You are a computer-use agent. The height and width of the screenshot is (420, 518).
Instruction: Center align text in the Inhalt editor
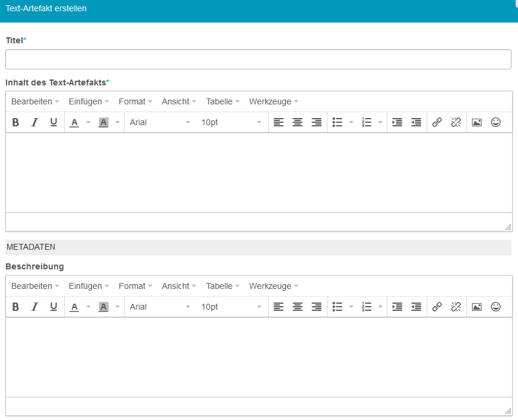[297, 122]
